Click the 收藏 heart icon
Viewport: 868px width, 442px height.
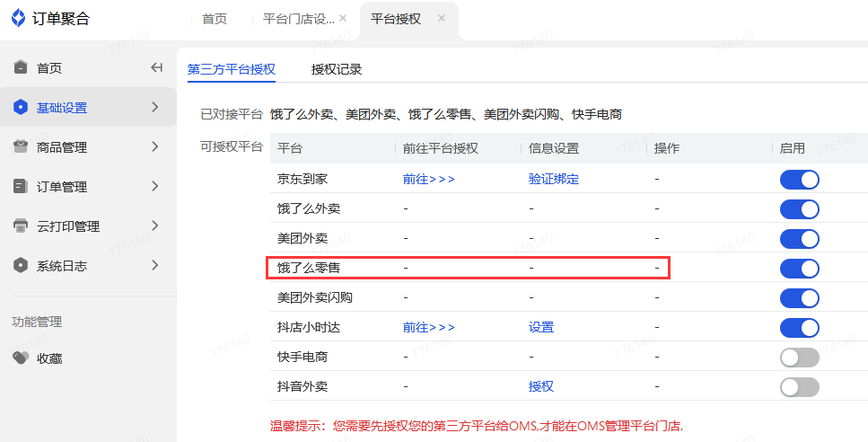(x=21, y=358)
